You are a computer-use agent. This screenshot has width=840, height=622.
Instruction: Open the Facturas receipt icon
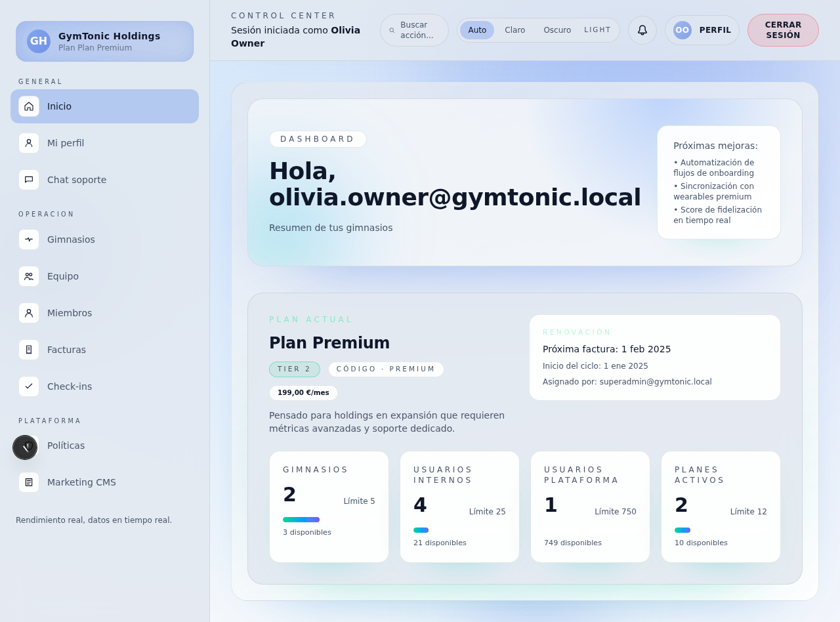tap(29, 350)
